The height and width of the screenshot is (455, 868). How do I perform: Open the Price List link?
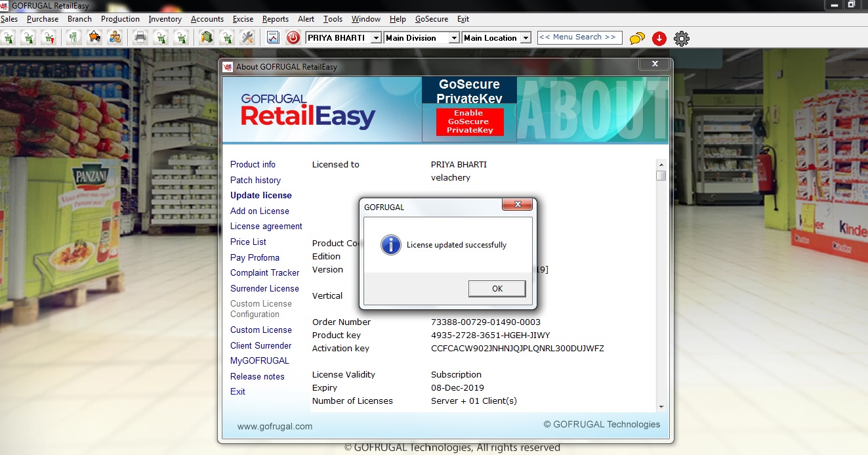point(248,242)
